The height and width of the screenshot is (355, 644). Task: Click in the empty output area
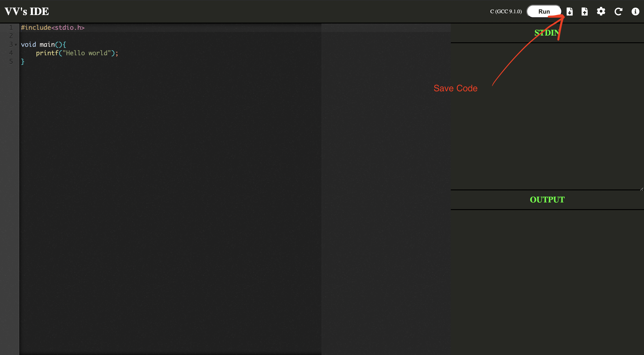tap(547, 280)
